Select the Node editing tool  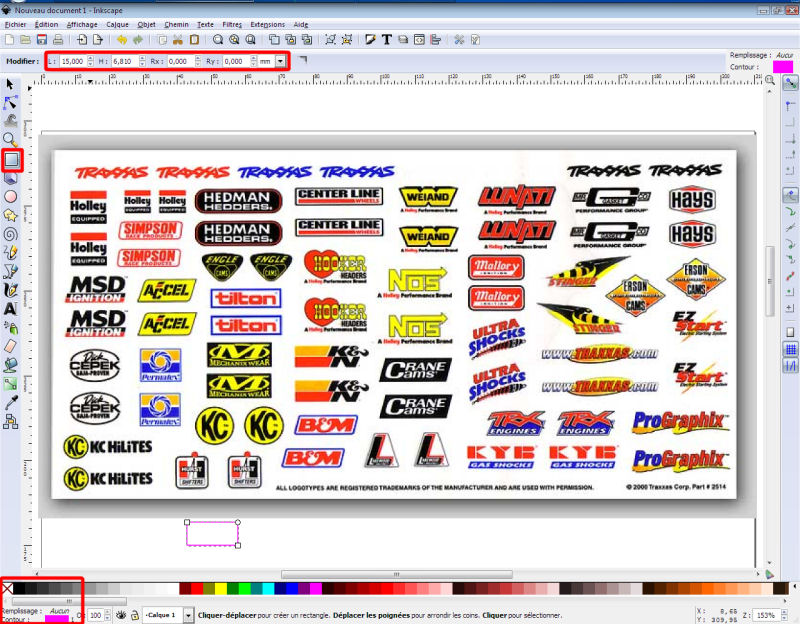point(10,103)
